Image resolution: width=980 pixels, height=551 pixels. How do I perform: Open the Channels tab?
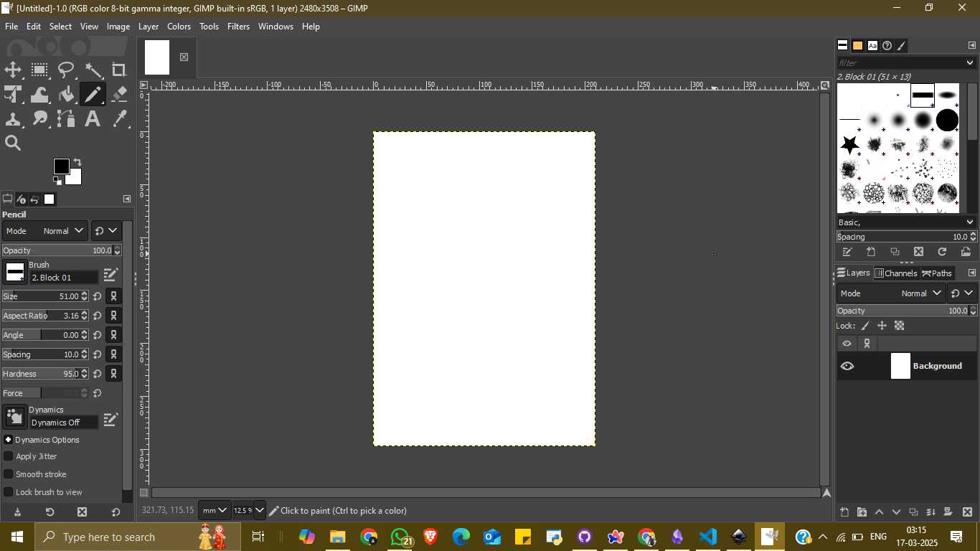(896, 273)
